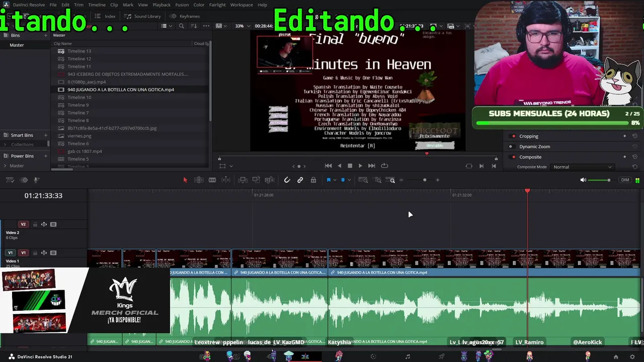This screenshot has height=362, width=644.
Task: Open the DaVinci Resolve project settings gear
Action: [x=632, y=357]
